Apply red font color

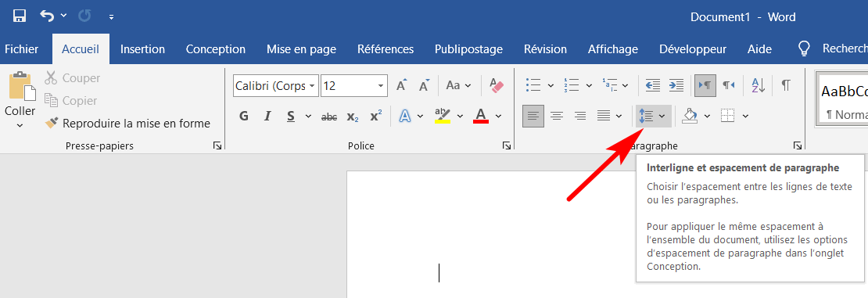point(481,116)
